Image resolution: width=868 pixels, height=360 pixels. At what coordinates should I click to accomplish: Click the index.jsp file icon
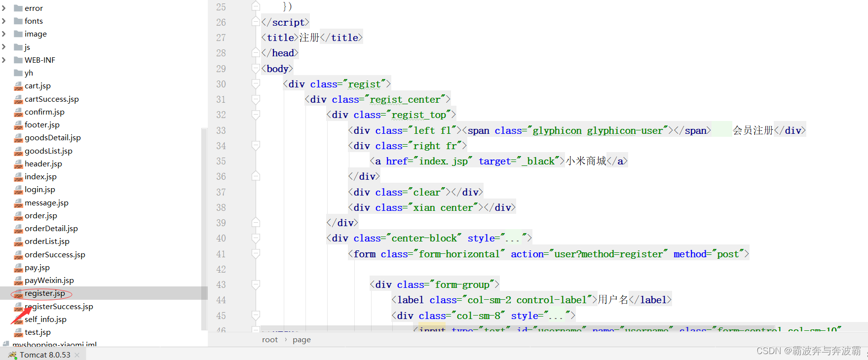(x=18, y=177)
